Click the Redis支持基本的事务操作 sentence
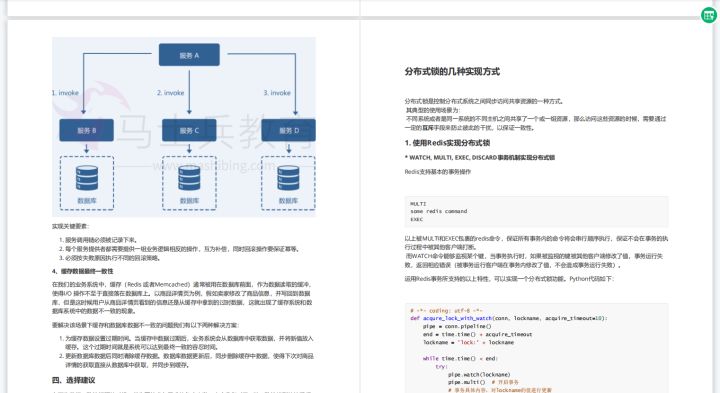Image resolution: width=720 pixels, height=393 pixels. click(438, 172)
